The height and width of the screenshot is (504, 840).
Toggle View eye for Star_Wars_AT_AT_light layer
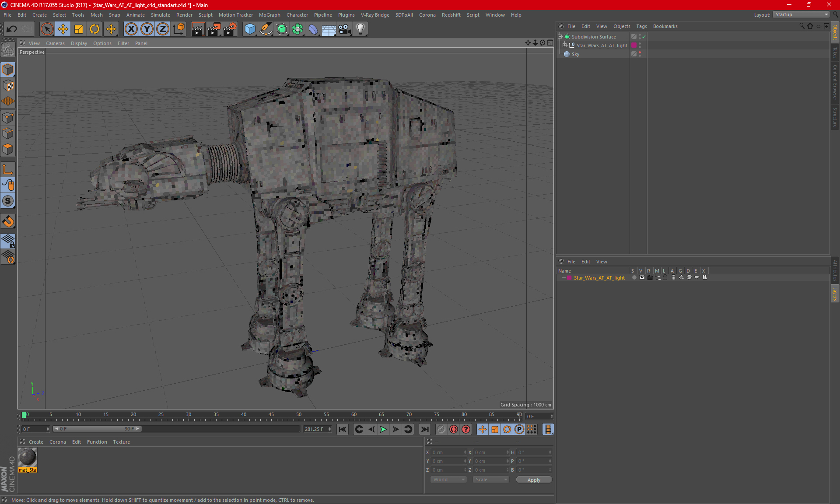coord(642,277)
